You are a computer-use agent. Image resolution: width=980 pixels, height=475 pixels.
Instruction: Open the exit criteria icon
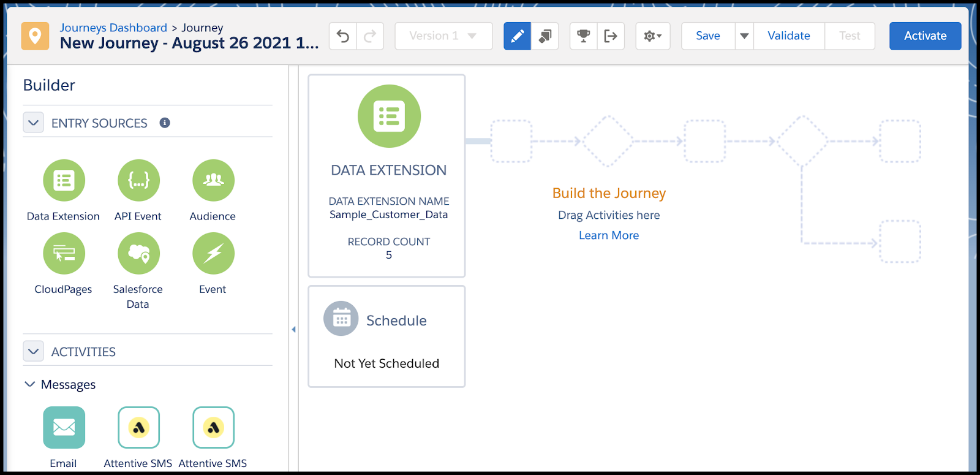click(x=611, y=36)
